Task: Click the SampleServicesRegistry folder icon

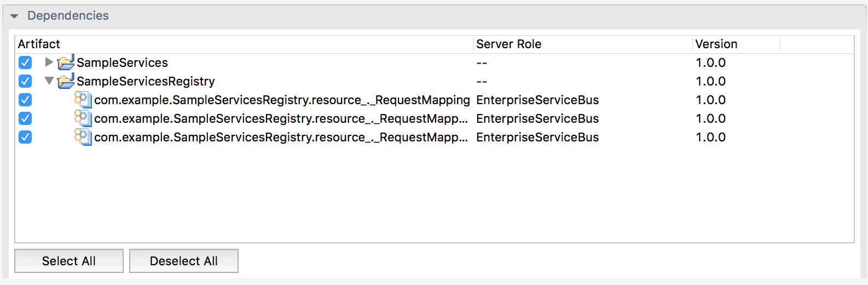Action: point(66,81)
